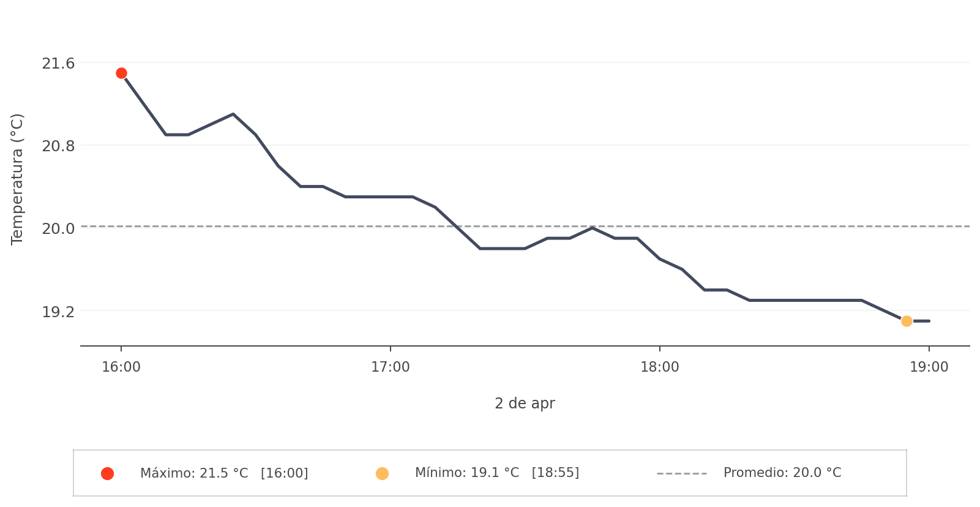
Task: Click the dashed line sample in the legend
Action: tap(681, 473)
